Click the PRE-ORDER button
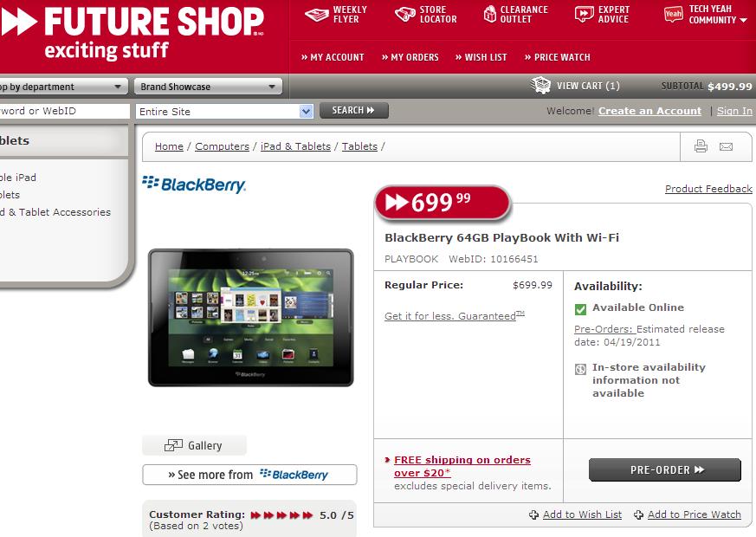 point(665,470)
